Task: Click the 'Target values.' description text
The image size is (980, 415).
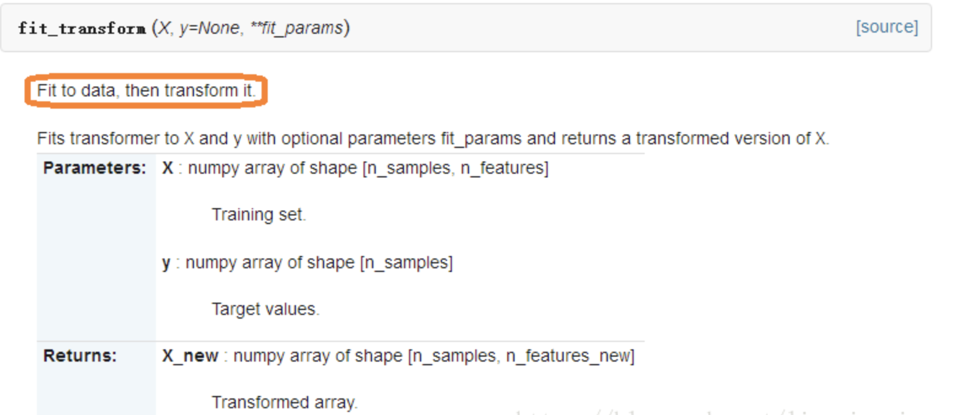Action: click(265, 309)
